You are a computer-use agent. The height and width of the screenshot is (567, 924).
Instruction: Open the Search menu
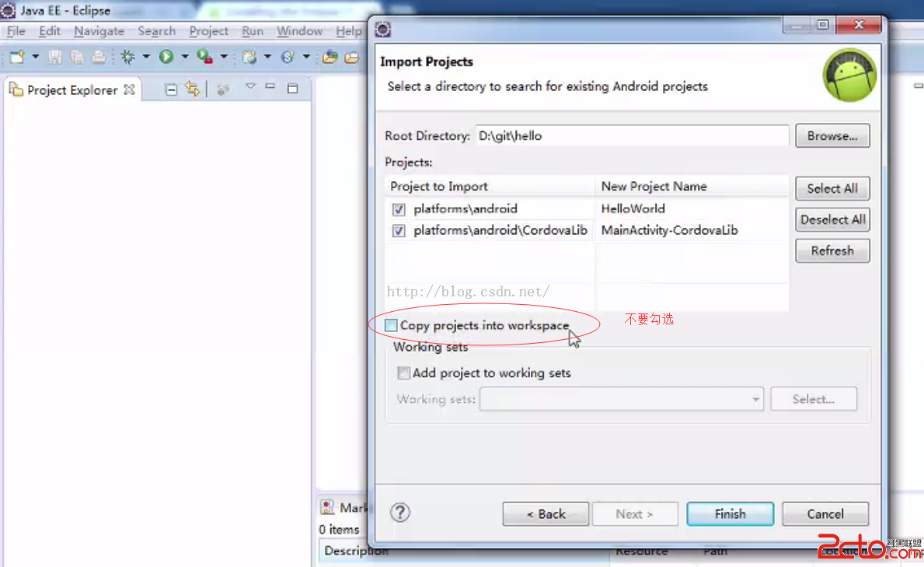pyautogui.click(x=157, y=31)
